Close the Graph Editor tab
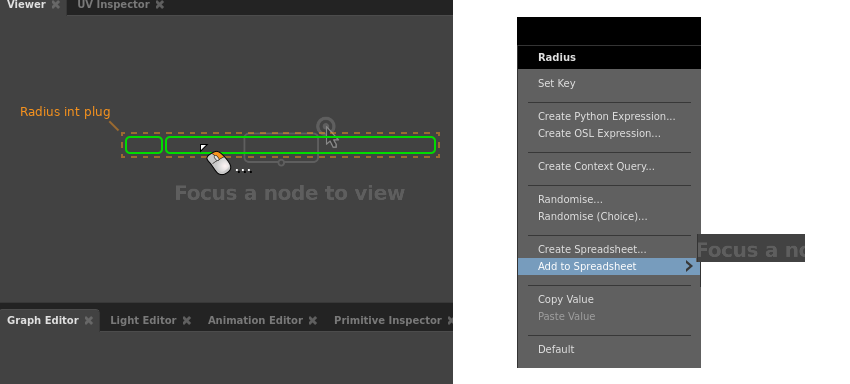The width and height of the screenshot is (850, 384). click(x=88, y=321)
